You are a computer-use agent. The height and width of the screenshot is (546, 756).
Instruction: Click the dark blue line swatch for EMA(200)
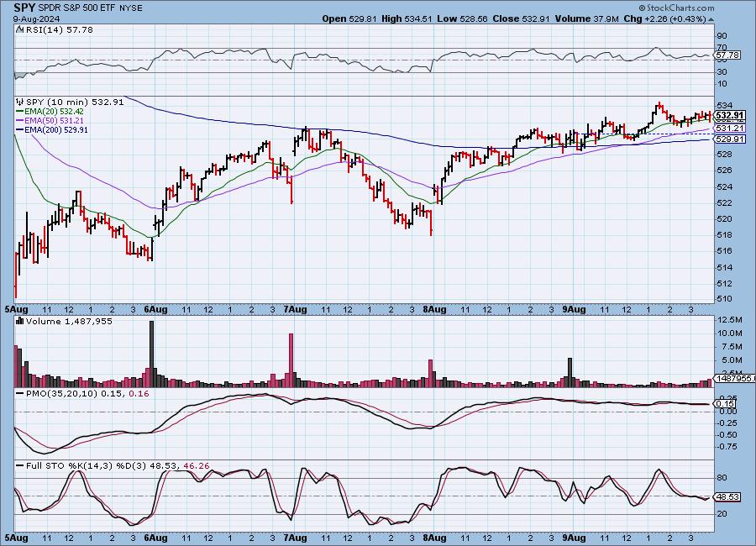point(20,129)
